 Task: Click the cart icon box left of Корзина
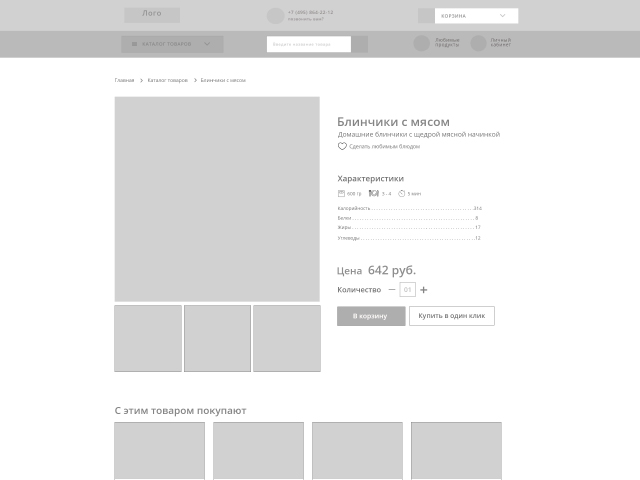click(426, 16)
